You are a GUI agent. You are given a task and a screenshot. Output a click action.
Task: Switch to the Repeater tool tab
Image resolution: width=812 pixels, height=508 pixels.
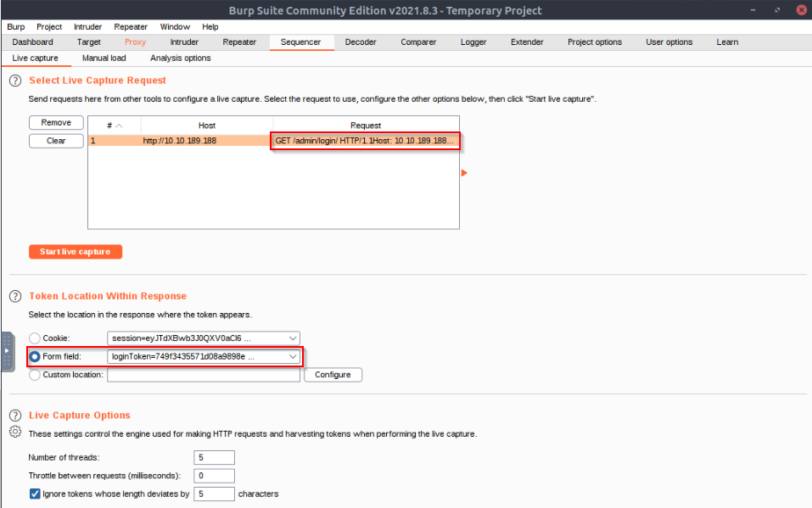(239, 42)
